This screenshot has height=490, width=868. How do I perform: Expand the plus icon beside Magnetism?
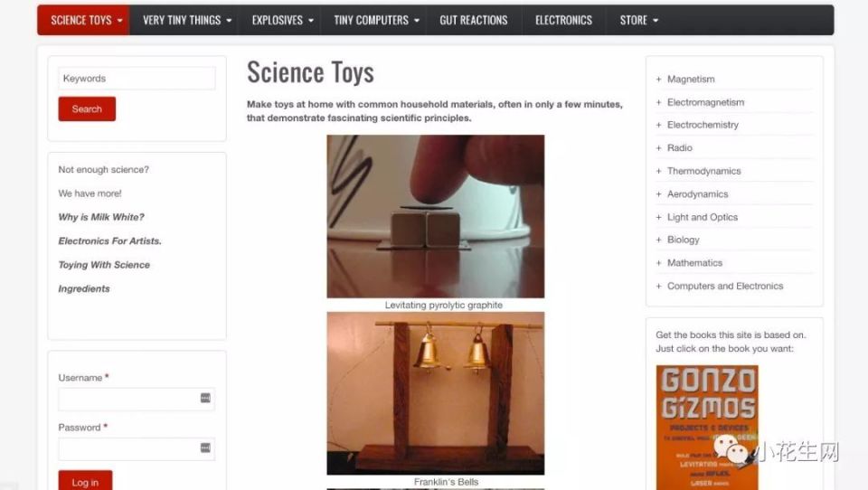tap(659, 80)
